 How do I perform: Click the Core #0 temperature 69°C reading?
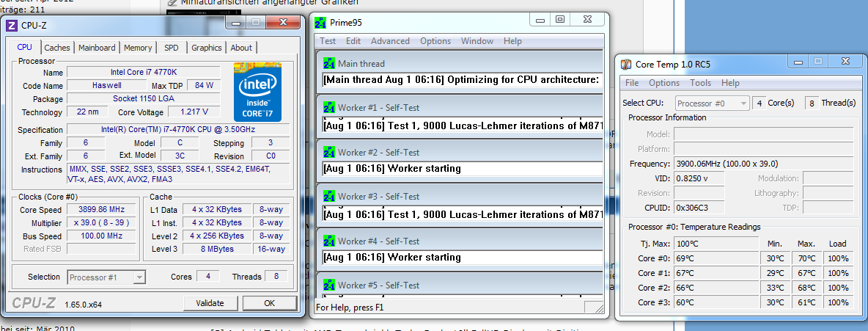(x=716, y=258)
